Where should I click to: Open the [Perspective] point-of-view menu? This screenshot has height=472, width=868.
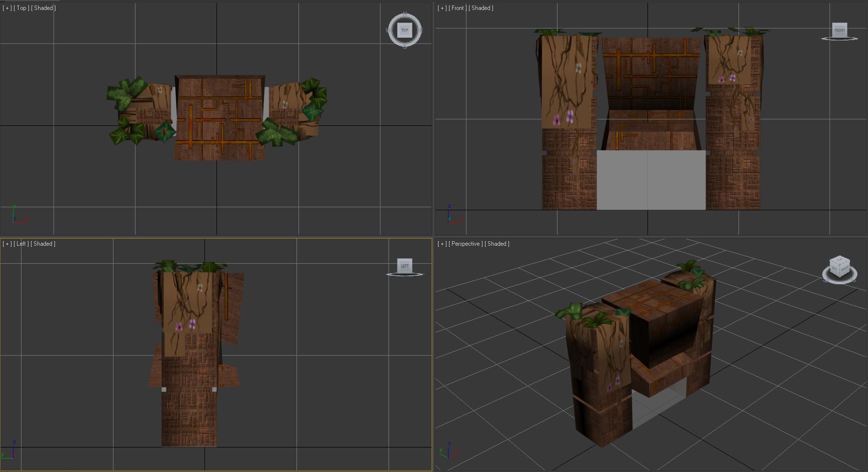tap(465, 244)
